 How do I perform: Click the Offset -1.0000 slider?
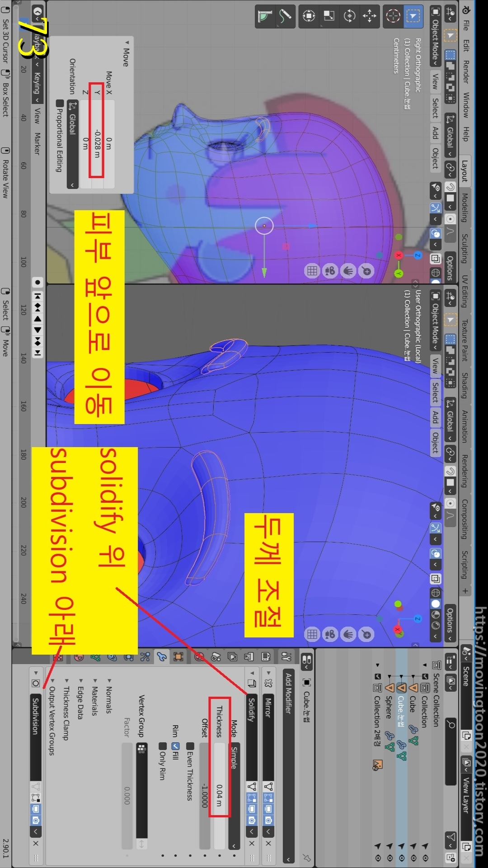(205, 796)
